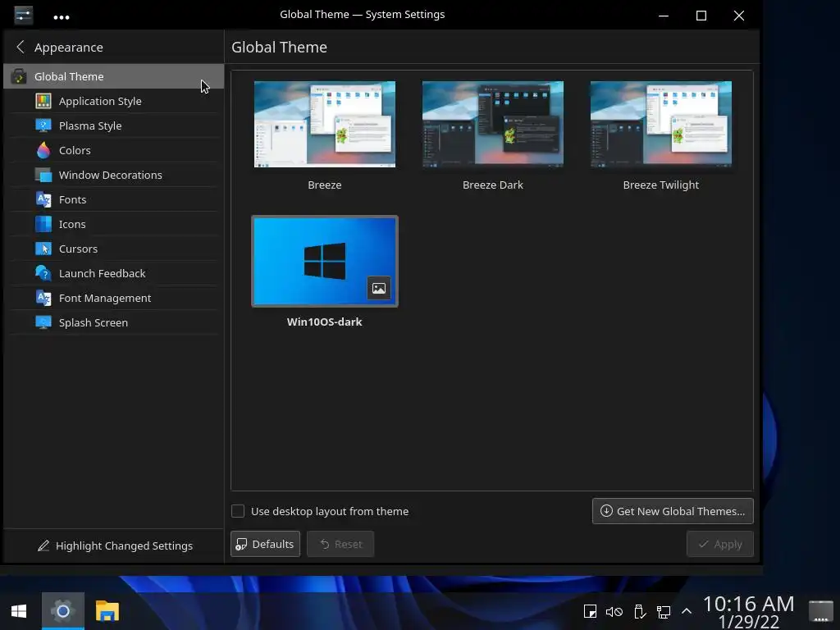Click the settings sliders icon in title bar
This screenshot has width=840, height=630.
24,15
